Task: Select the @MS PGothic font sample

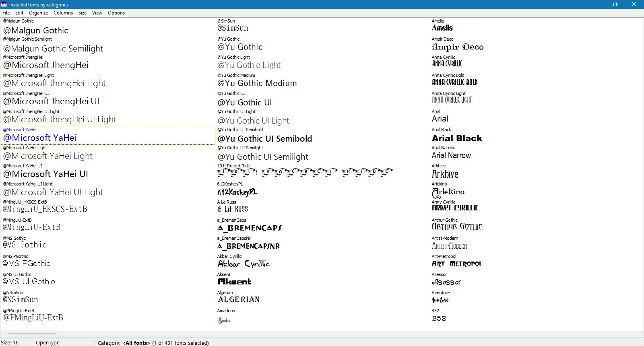Action: [x=27, y=264]
